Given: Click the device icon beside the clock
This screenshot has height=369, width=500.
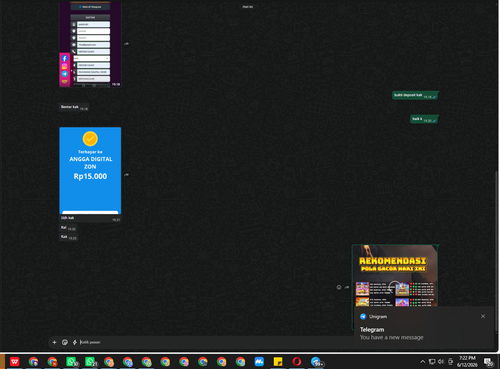Looking at the screenshot, I should tap(451, 361).
